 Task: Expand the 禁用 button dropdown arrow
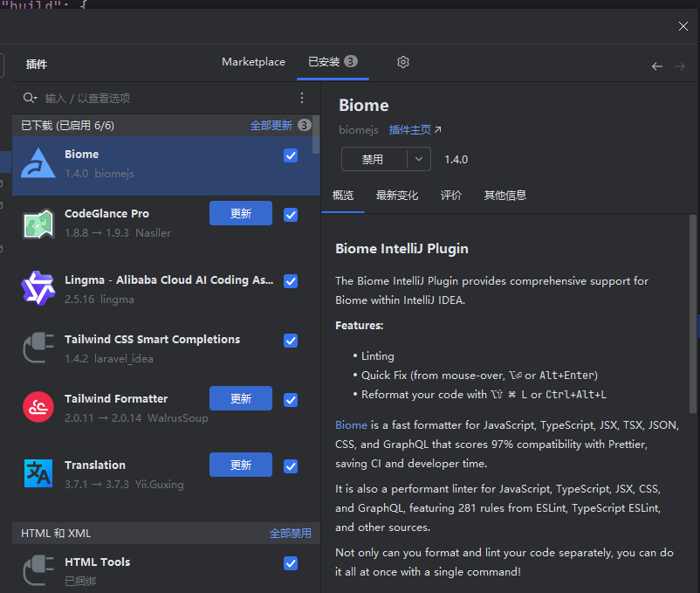point(419,159)
